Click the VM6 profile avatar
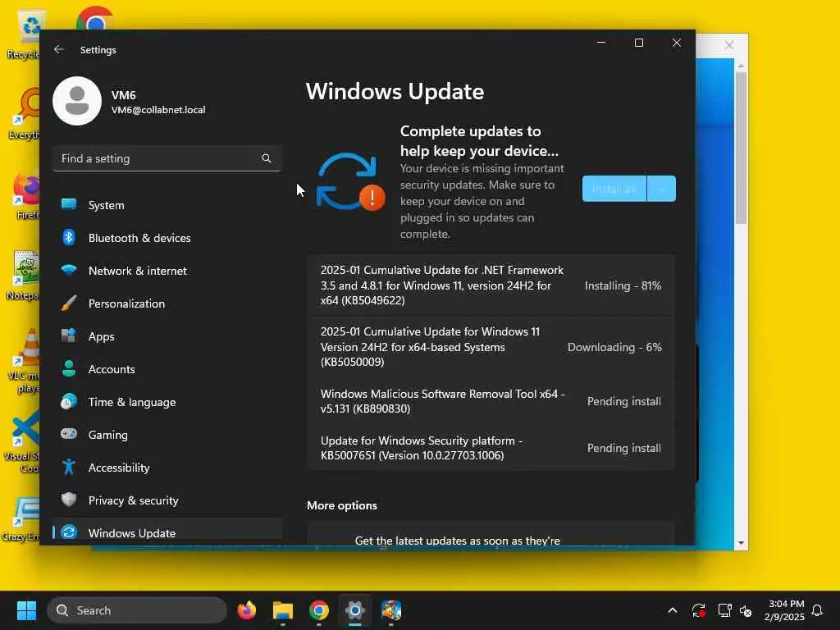The width and height of the screenshot is (840, 630). tap(77, 101)
